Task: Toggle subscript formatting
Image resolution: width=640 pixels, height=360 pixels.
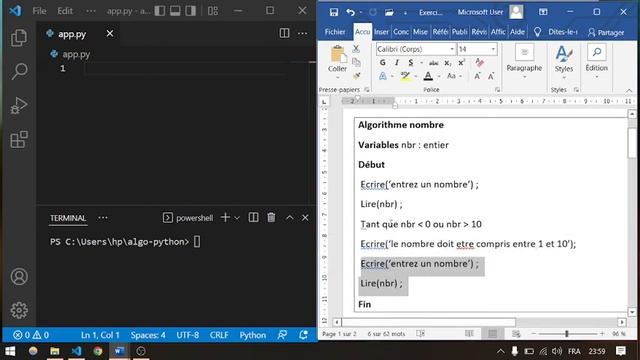Action: pos(447,63)
